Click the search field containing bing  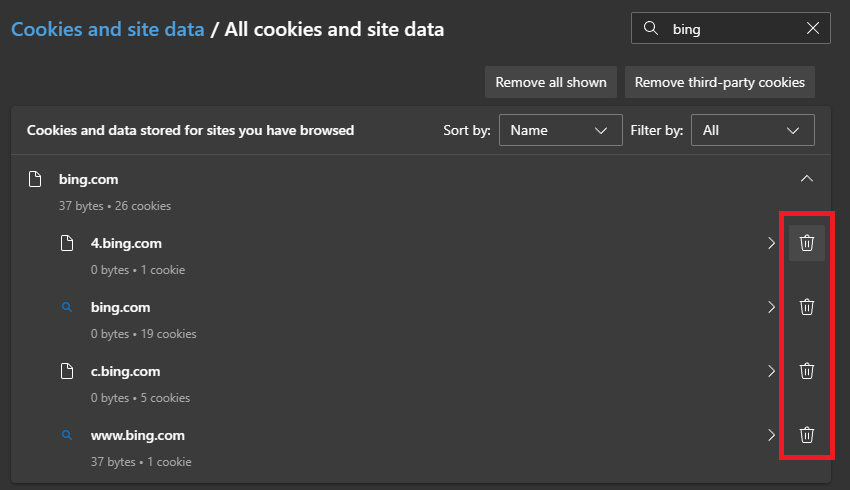click(730, 29)
